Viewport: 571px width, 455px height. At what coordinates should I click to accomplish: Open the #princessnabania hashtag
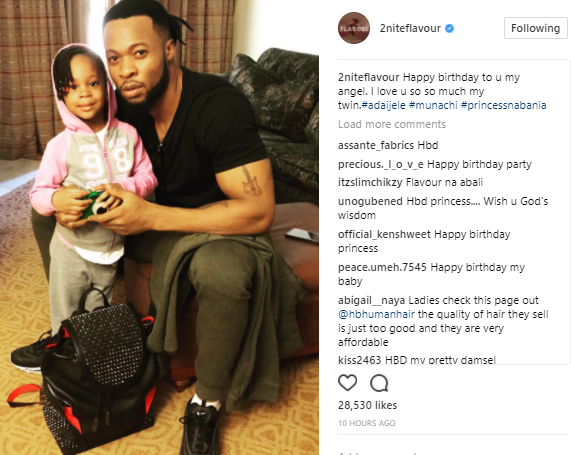pos(504,105)
